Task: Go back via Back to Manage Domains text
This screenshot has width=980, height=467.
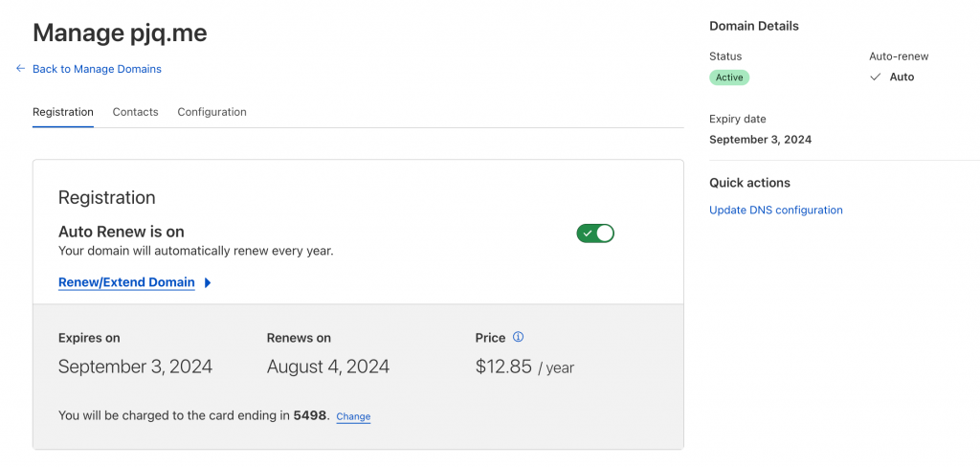Action: pos(97,69)
